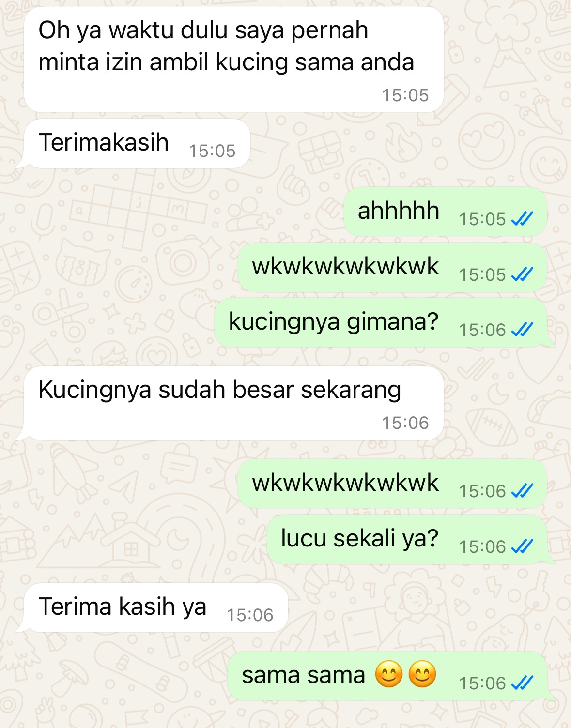The height and width of the screenshot is (728, 571).
Task: Tap read ticks beside 'lucu sekali ya?'
Action: 522,547
